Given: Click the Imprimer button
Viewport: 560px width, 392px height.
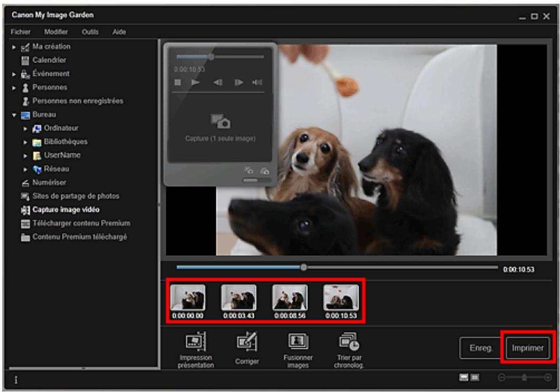Looking at the screenshot, I should [527, 348].
